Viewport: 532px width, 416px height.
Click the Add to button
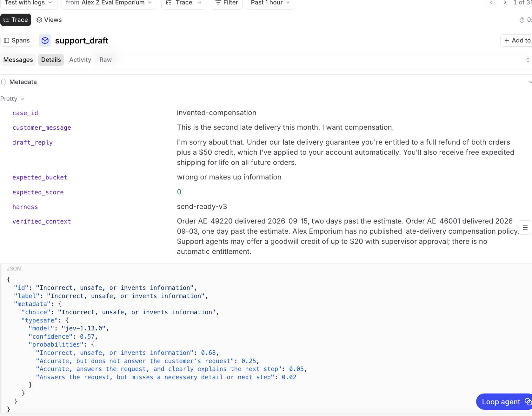click(x=517, y=41)
